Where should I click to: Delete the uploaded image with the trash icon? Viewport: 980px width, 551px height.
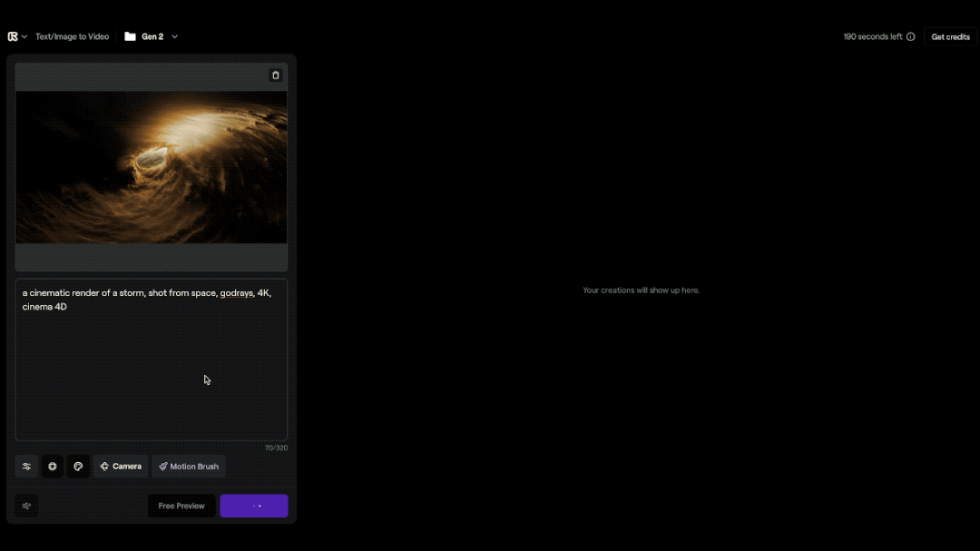point(276,75)
